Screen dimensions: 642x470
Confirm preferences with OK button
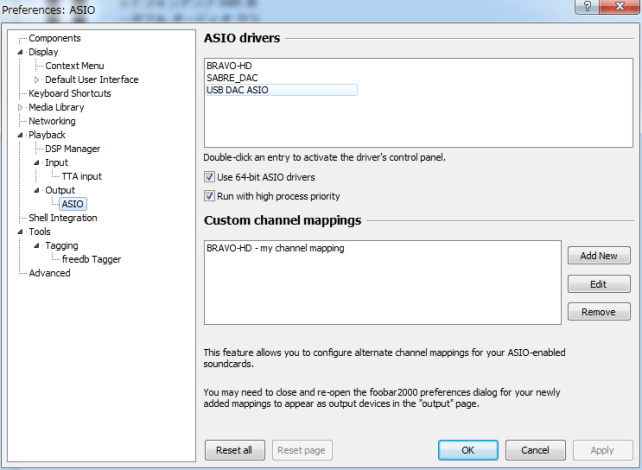click(467, 450)
